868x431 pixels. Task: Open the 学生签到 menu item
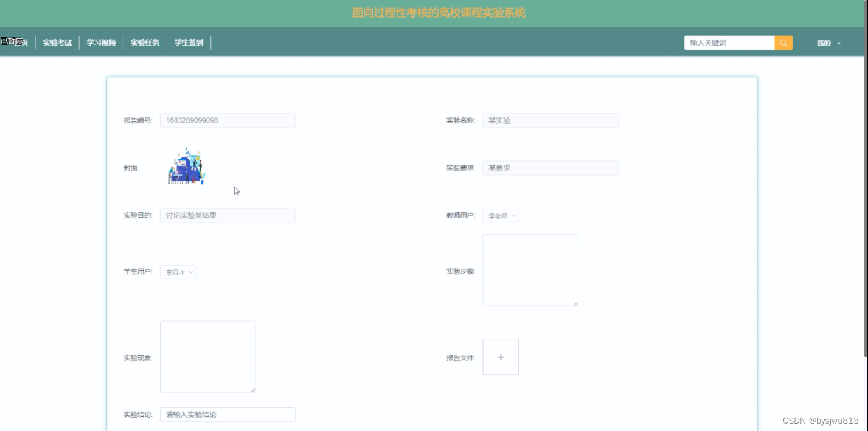(189, 43)
